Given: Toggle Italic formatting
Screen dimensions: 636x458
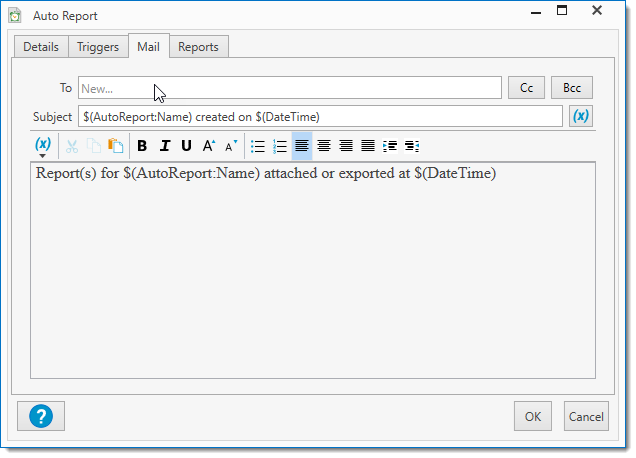Looking at the screenshot, I should 164,146.
